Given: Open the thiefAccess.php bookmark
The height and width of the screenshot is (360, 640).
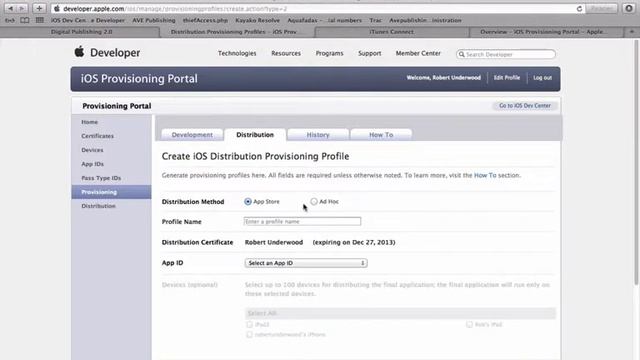Looking at the screenshot, I should click(205, 20).
